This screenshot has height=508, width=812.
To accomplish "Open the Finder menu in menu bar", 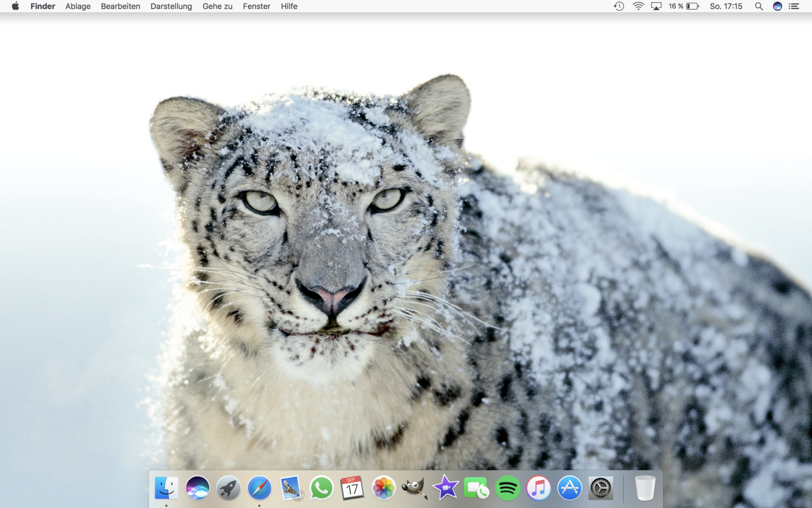I will point(43,6).
